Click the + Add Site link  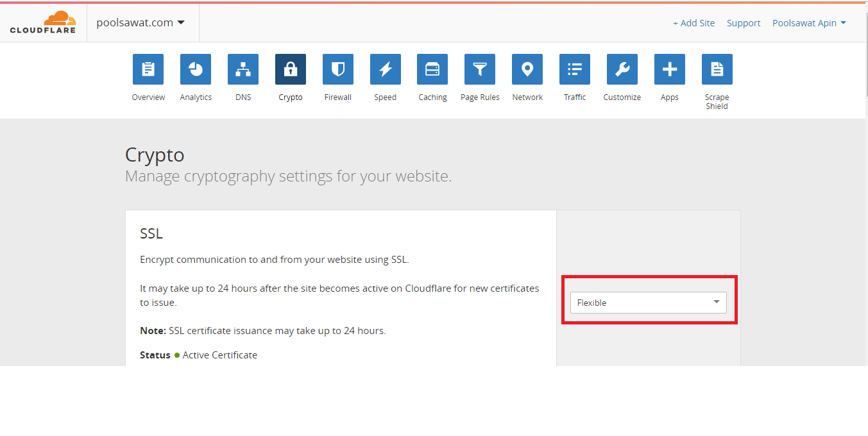point(694,23)
